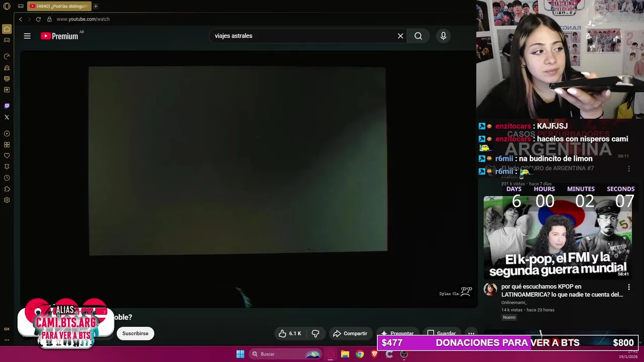The width and height of the screenshot is (644, 362).
Task: Reload the YouTube page
Action: pos(38,19)
